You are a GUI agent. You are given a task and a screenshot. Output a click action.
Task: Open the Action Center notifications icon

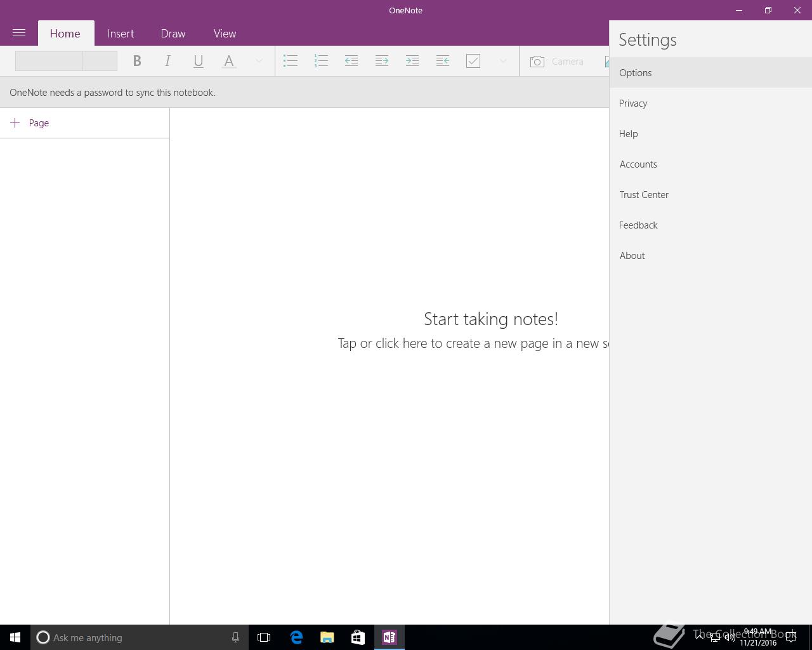(x=791, y=637)
